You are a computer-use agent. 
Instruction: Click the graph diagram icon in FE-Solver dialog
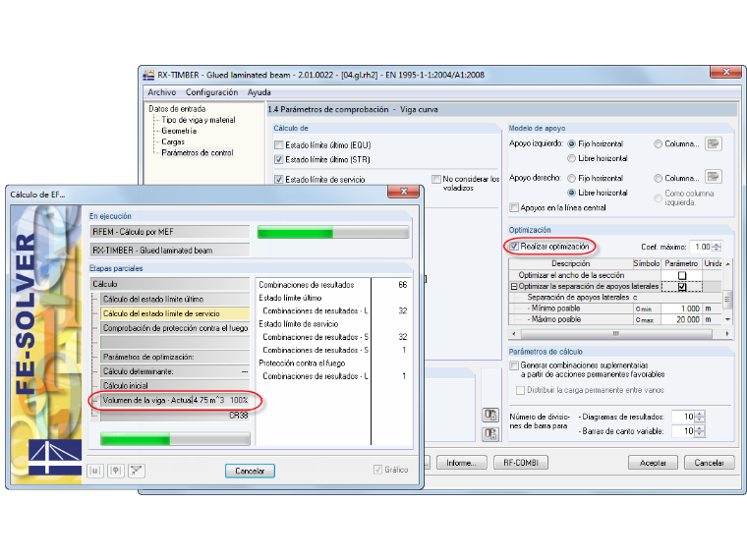pos(137,471)
